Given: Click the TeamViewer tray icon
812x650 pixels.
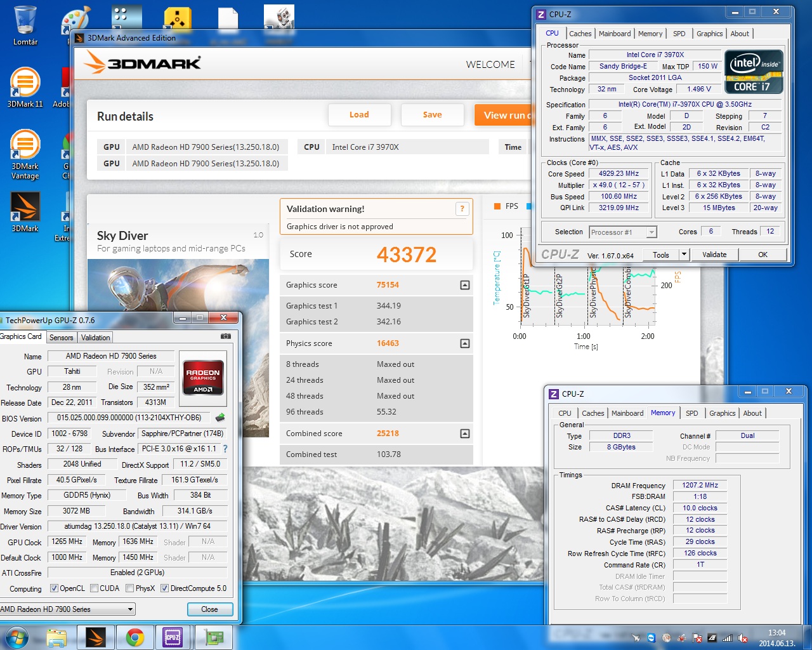Looking at the screenshot, I should (x=651, y=638).
